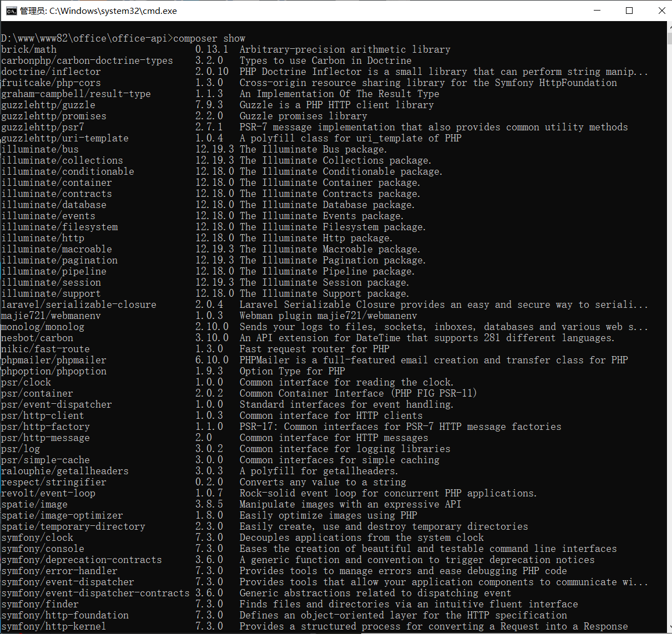
Task: Select monolog/monolog package name
Action: 43,327
